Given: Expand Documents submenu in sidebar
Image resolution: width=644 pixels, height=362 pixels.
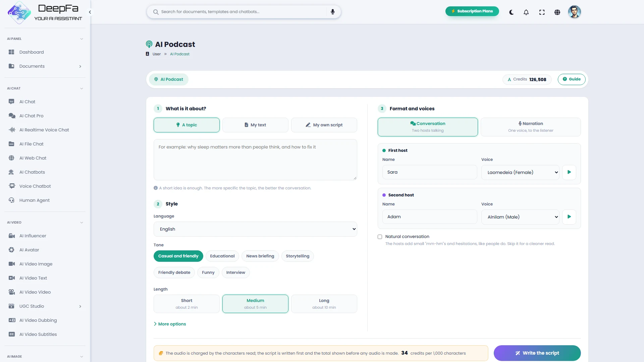Looking at the screenshot, I should [80, 66].
